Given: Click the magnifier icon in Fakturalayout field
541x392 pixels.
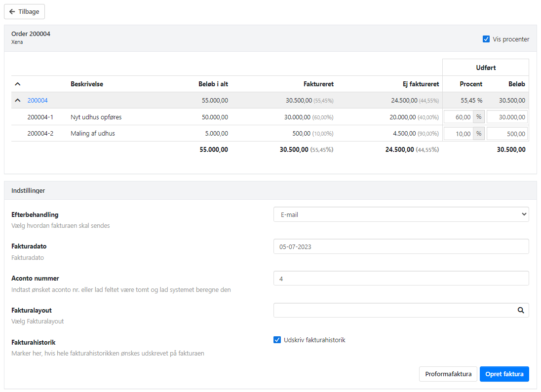Looking at the screenshot, I should coord(520,310).
